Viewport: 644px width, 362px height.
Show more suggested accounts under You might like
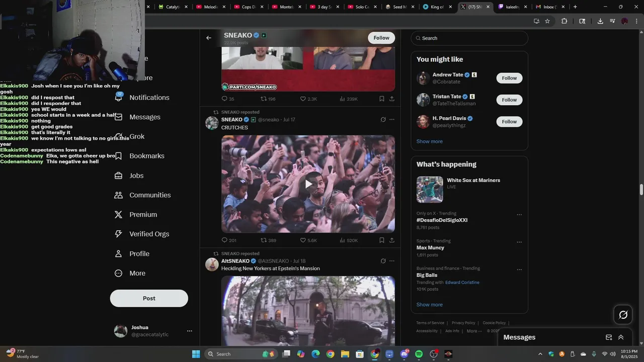click(430, 141)
